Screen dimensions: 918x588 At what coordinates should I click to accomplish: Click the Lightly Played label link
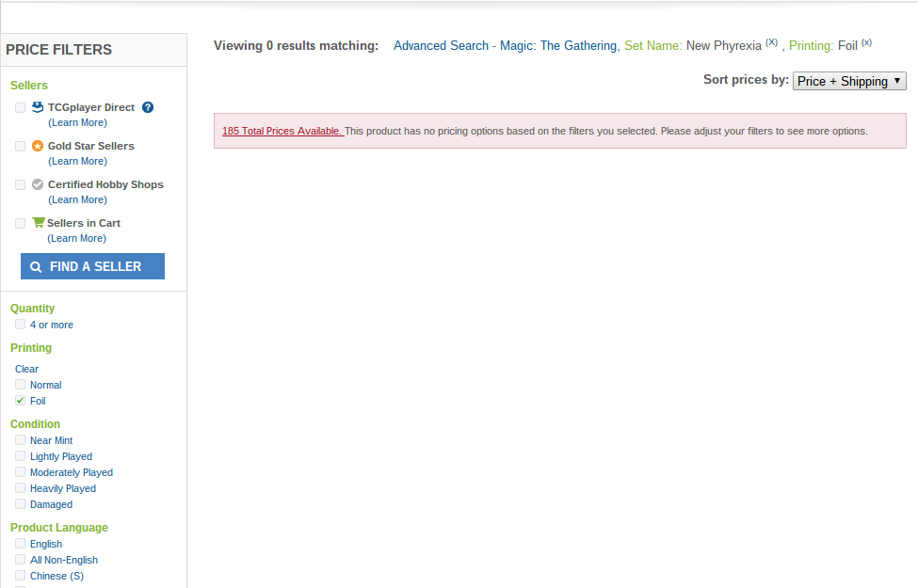click(61, 456)
